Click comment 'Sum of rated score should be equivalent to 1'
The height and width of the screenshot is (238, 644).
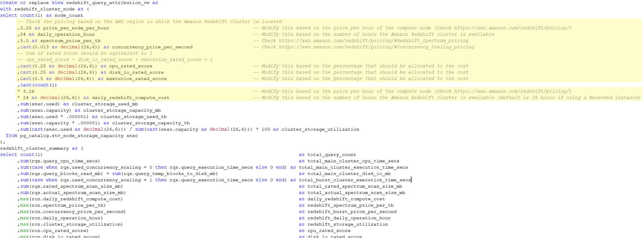[85, 53]
